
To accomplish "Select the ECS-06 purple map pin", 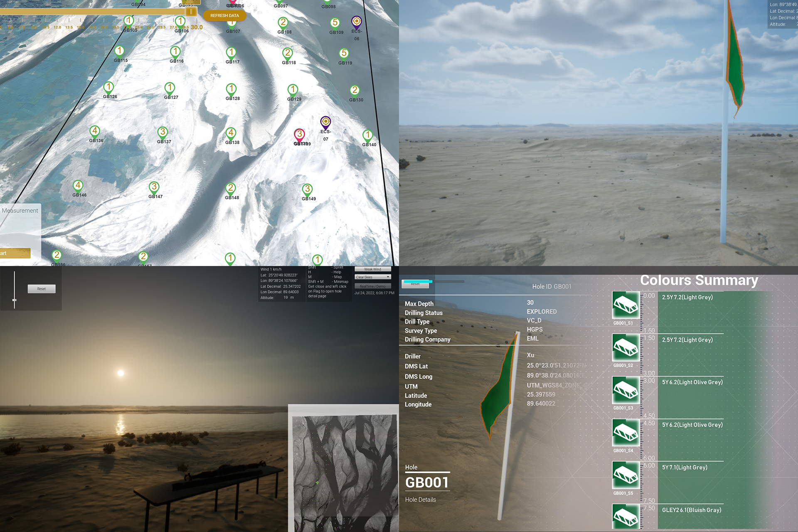I will pos(356,21).
